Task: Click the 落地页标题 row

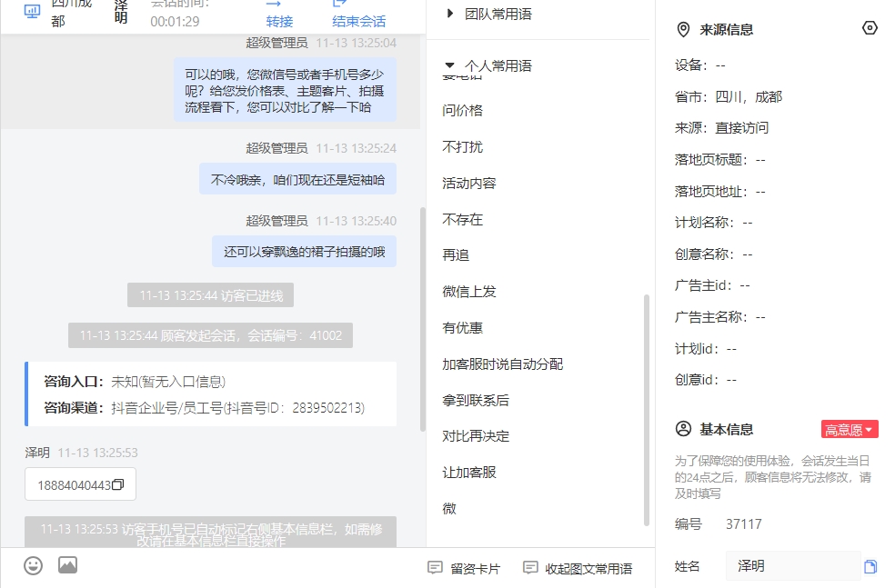Action: pyautogui.click(x=719, y=160)
